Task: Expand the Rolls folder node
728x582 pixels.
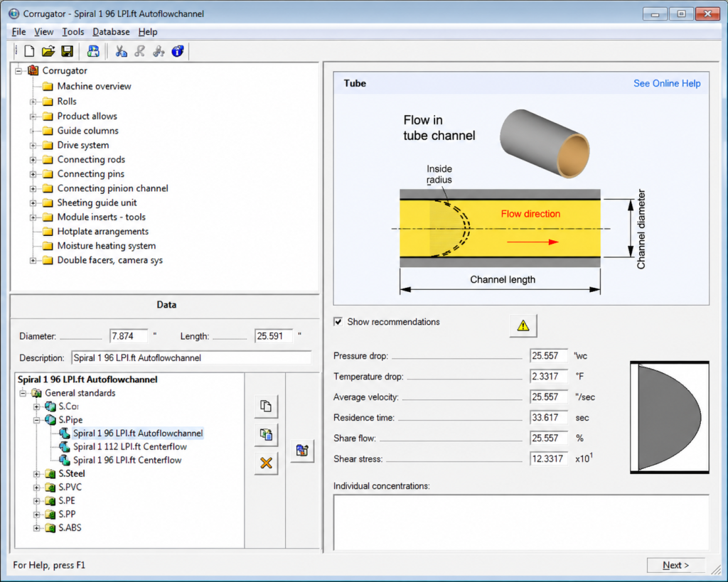Action: click(x=33, y=102)
